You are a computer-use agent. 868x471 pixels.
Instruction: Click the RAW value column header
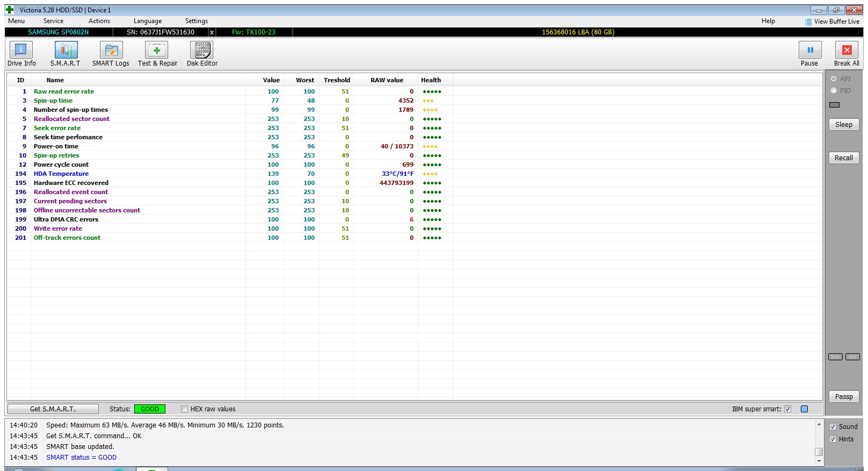(387, 80)
